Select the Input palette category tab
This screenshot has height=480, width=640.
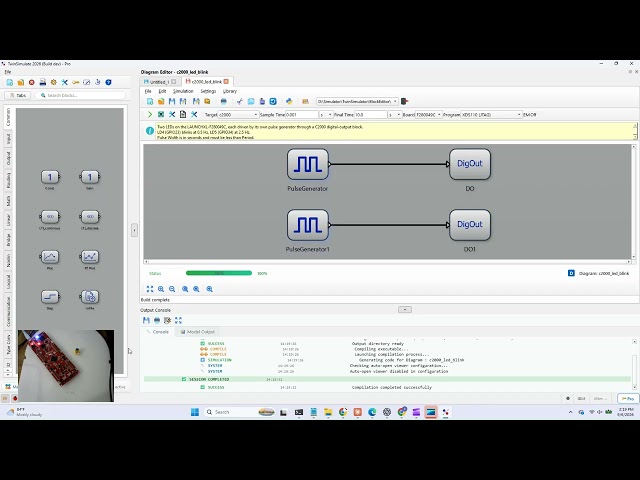click(x=8, y=139)
